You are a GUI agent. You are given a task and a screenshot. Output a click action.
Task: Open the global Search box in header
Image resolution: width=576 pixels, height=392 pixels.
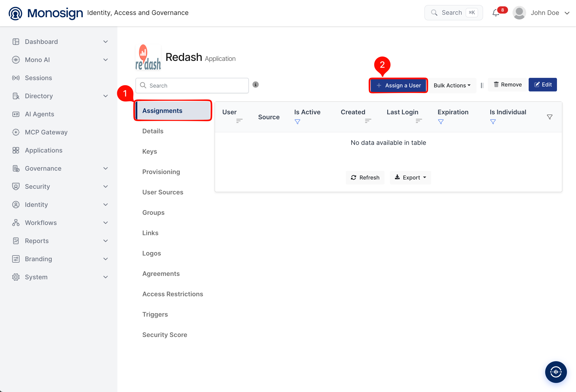[x=453, y=13]
